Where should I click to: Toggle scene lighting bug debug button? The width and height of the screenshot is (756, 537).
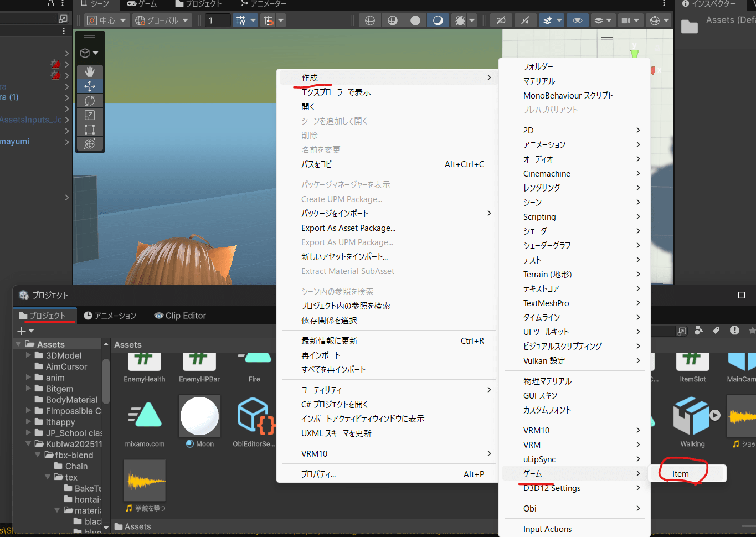pyautogui.click(x=460, y=20)
